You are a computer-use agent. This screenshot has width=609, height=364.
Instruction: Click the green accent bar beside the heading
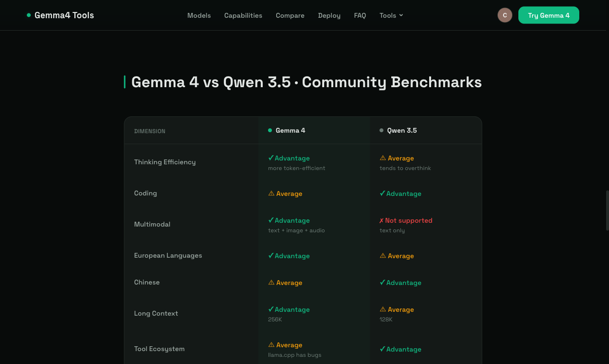pos(125,81)
